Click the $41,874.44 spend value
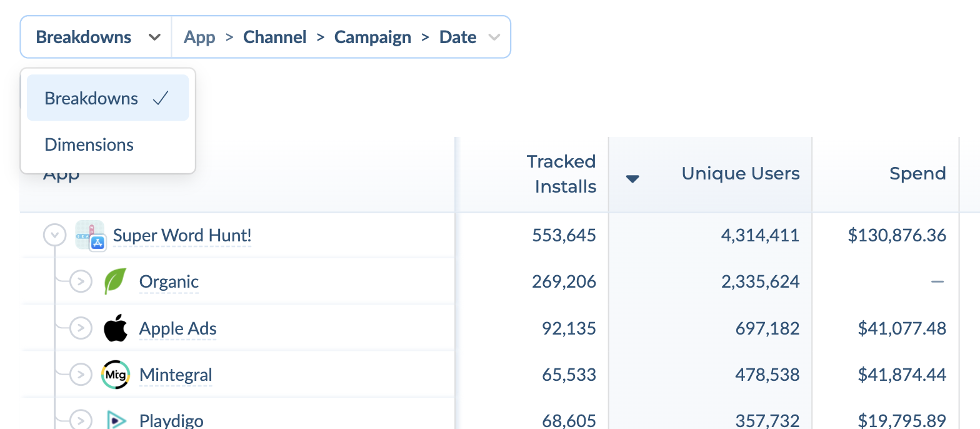The image size is (980, 429). pos(902,374)
